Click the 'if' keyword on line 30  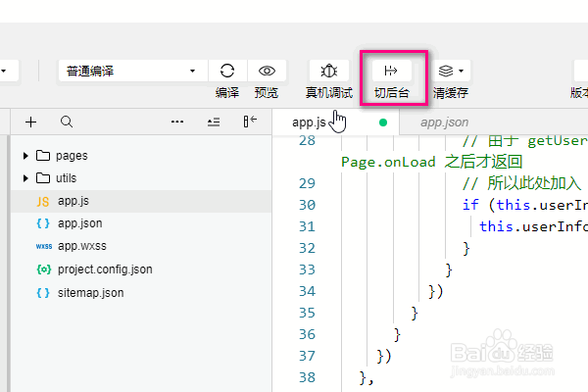(470, 205)
